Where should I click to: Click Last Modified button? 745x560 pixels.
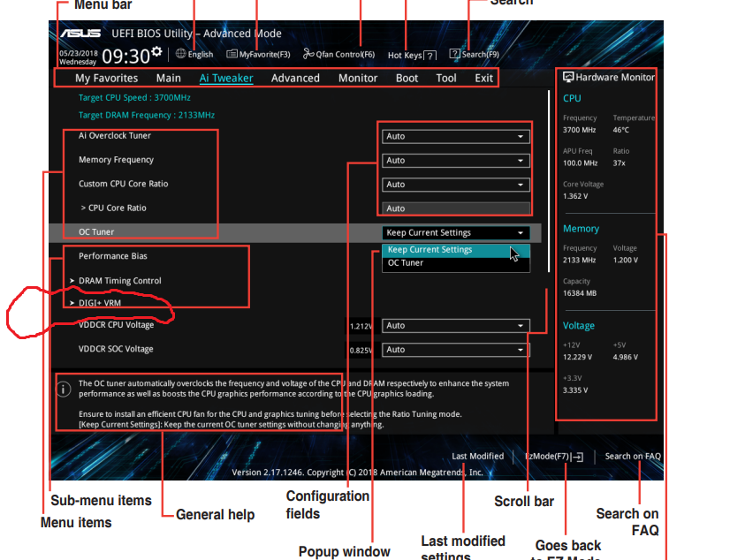pos(477,457)
